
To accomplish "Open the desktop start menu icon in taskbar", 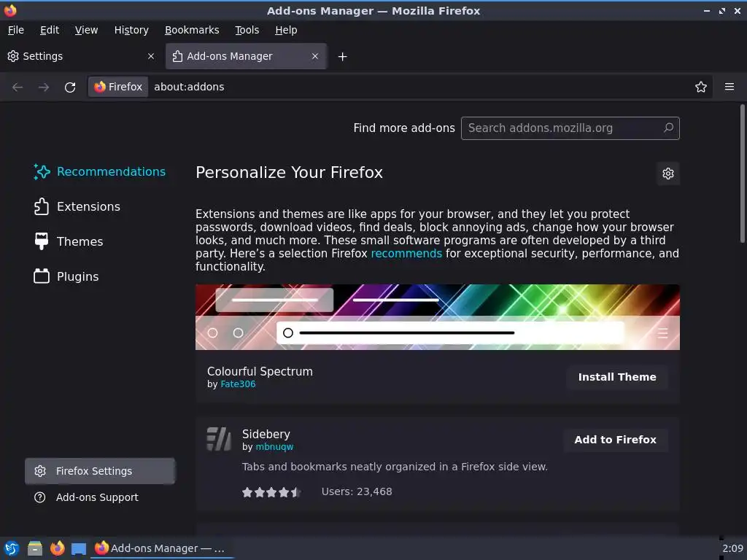I will (12, 548).
